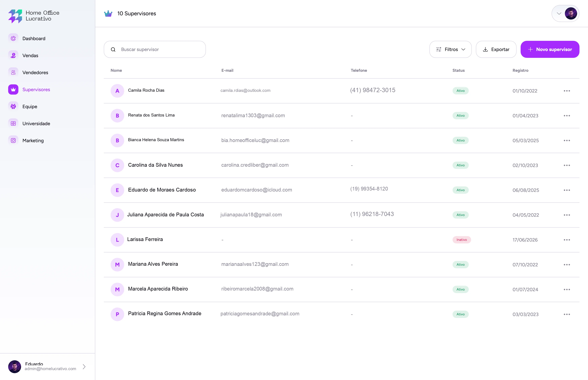Open more options for Larissa Ferreira

tap(567, 240)
